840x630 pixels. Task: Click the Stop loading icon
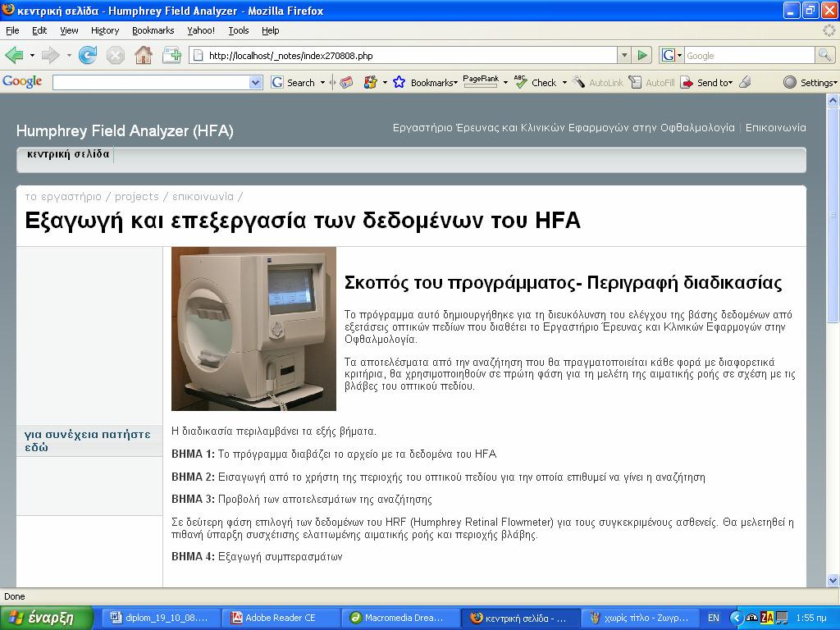[x=115, y=55]
